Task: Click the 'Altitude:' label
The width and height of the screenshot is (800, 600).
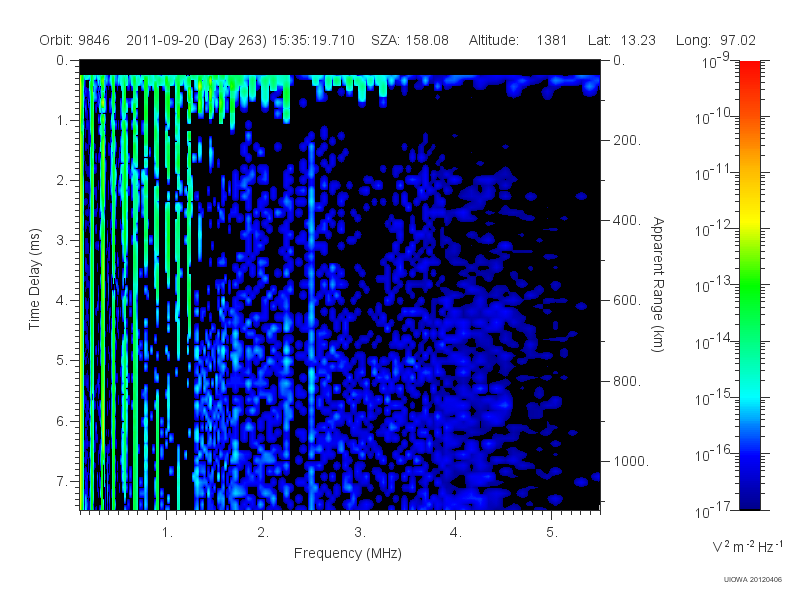Action: (493, 40)
